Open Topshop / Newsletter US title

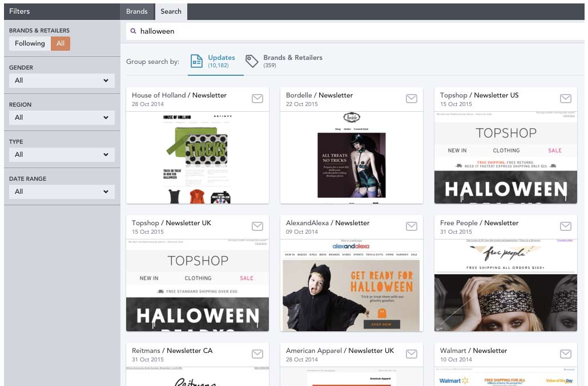480,95
